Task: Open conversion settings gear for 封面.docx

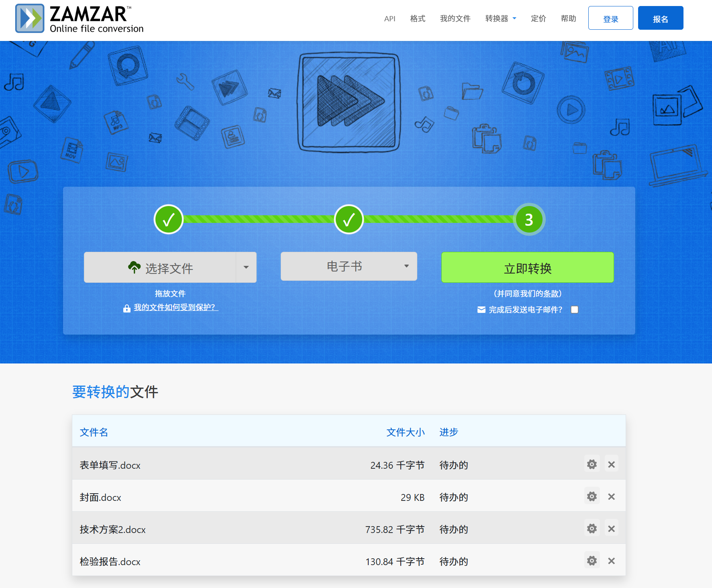Action: (x=592, y=496)
